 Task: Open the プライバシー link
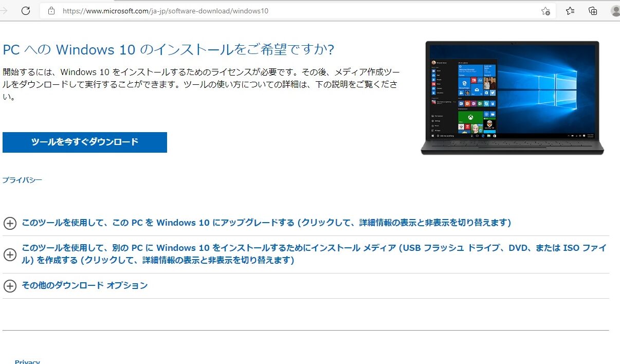click(22, 180)
